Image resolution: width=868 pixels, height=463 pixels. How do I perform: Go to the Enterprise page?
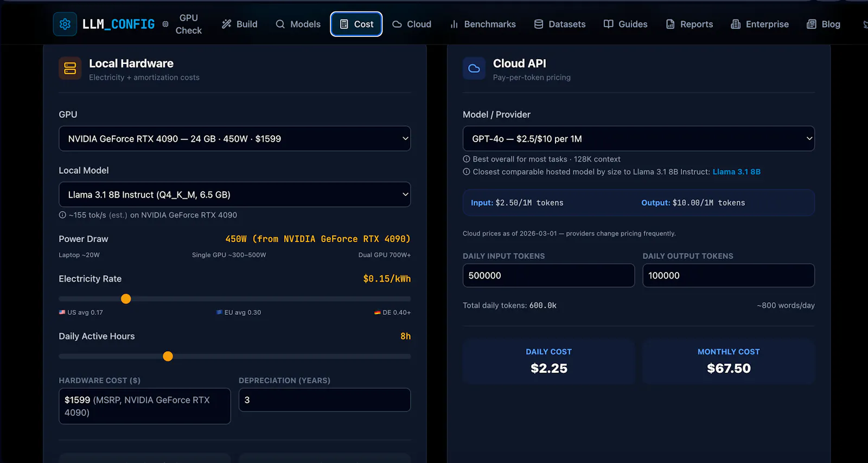[759, 24]
